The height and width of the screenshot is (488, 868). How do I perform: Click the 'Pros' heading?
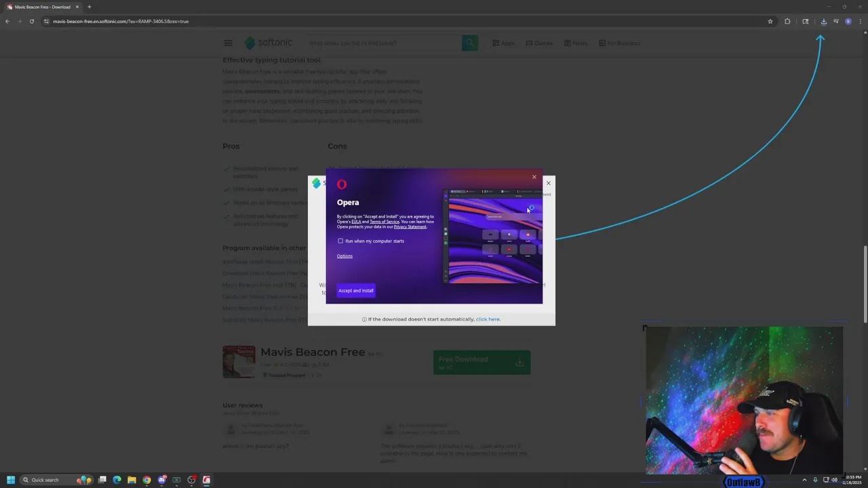[x=231, y=146]
